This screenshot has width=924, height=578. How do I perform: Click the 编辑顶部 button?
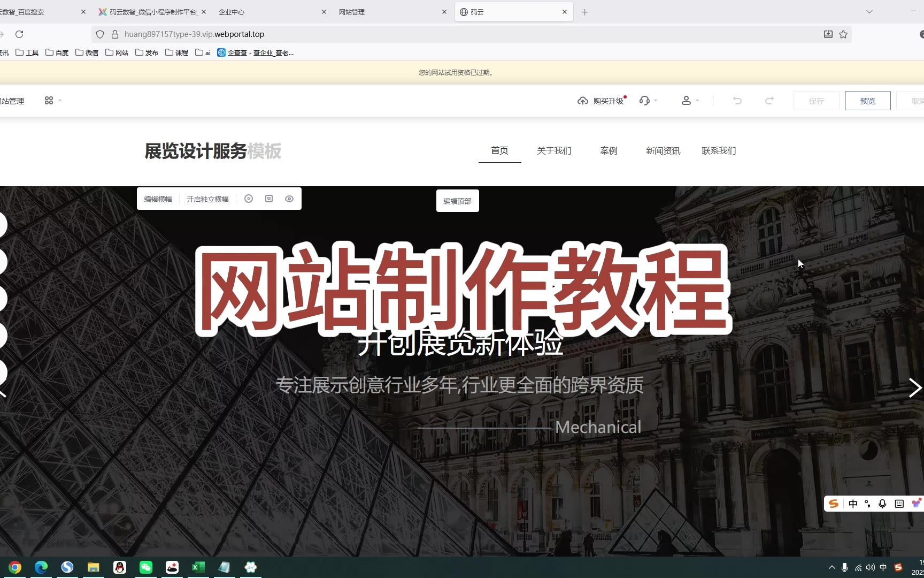(457, 201)
